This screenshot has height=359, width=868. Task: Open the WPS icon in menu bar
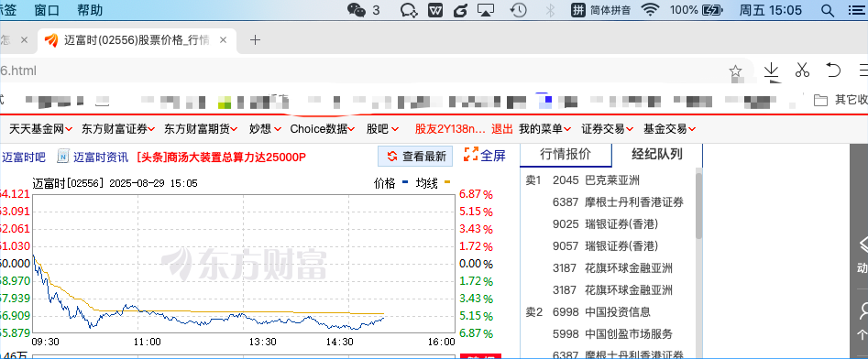click(x=435, y=9)
